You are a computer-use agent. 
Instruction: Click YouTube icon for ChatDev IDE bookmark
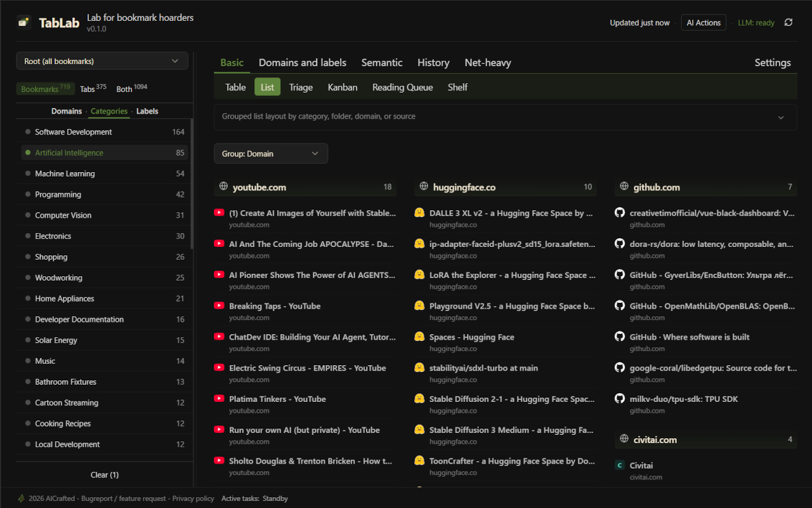[219, 337]
